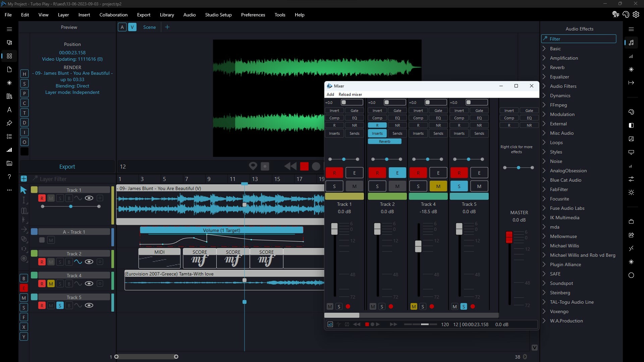Solo Track 5 in the mixer

[x=459, y=186]
